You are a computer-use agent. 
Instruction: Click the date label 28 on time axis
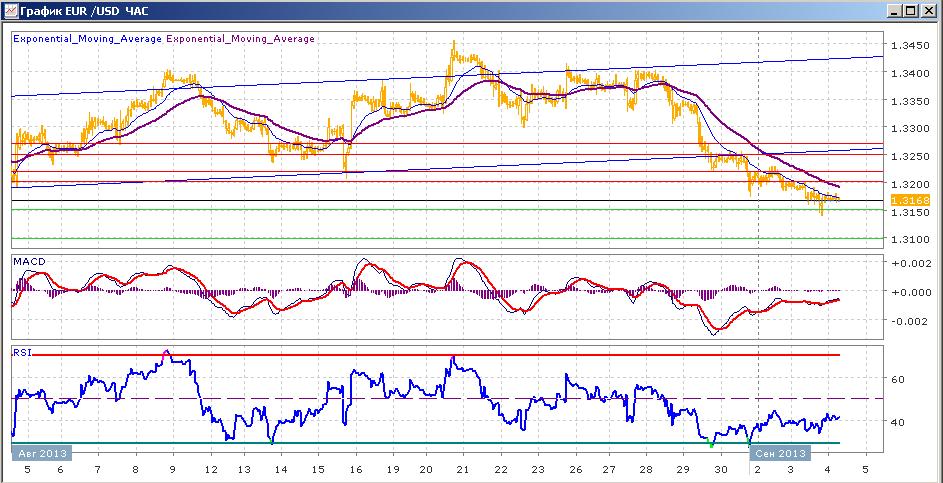coord(646,469)
